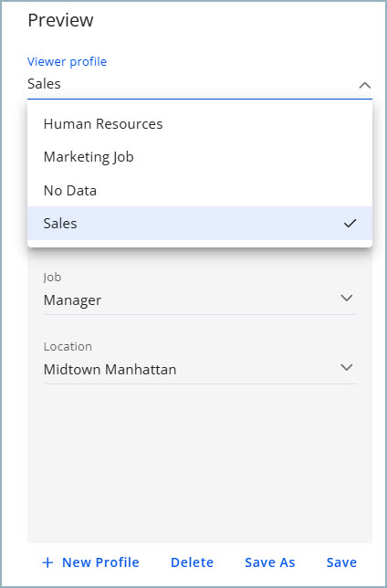This screenshot has width=387, height=588.
Task: Click the plus icon before New Profile
Action: click(x=47, y=562)
